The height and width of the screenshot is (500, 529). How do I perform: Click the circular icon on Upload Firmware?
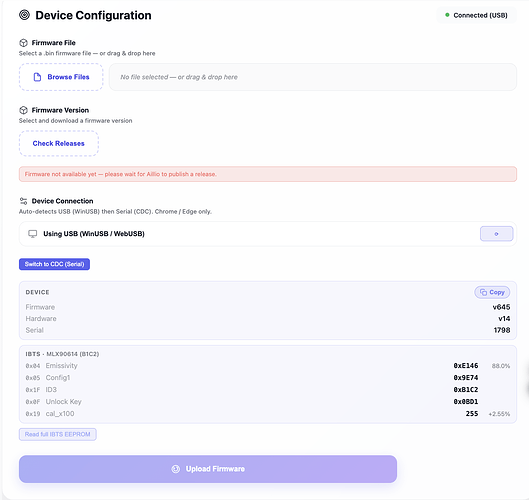coord(175,469)
